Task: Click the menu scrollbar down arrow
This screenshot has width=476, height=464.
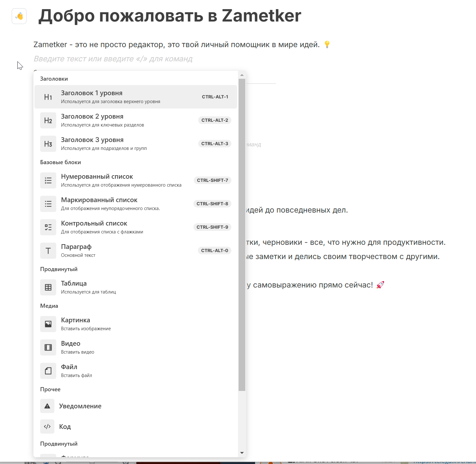Action: pyautogui.click(x=242, y=453)
